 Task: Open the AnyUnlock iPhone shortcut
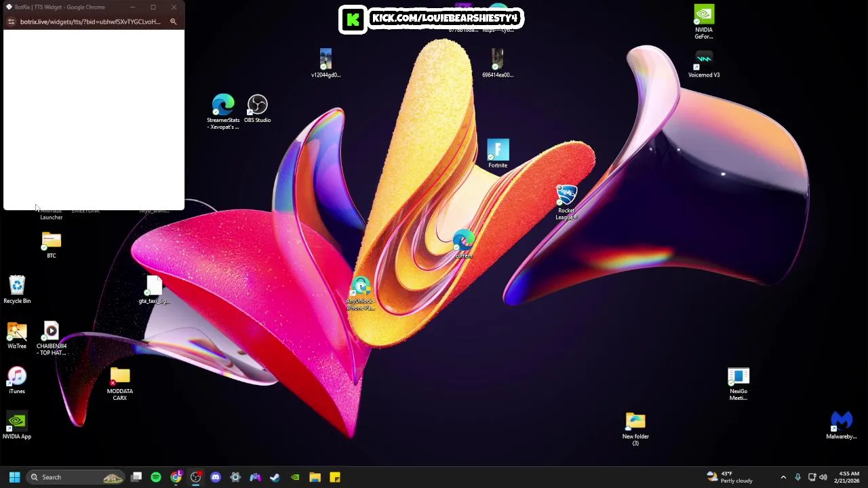point(360,293)
